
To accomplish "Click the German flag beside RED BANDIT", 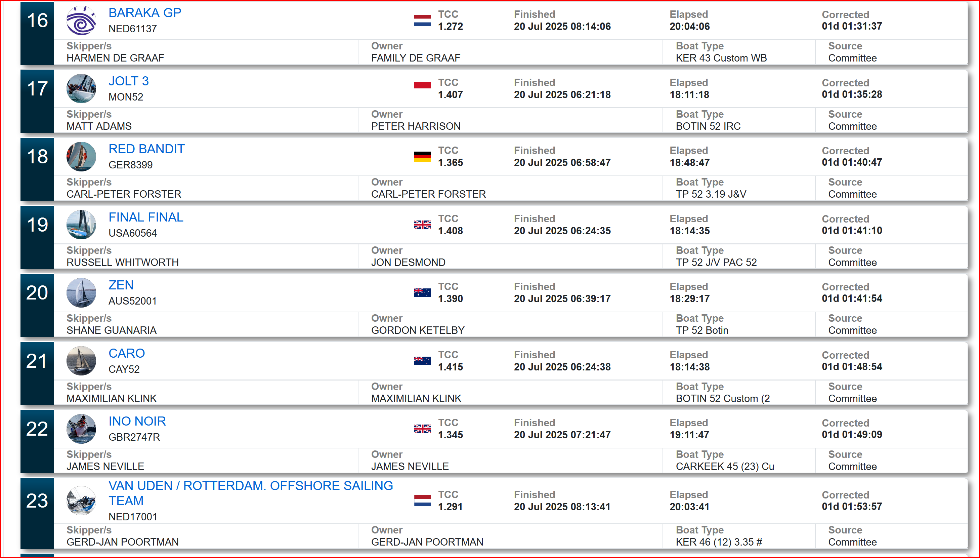I will [422, 156].
